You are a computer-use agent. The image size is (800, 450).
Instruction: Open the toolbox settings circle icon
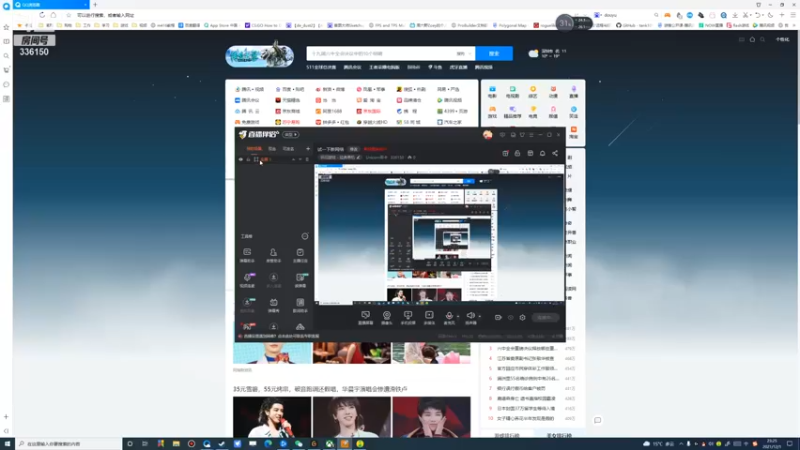(305, 236)
